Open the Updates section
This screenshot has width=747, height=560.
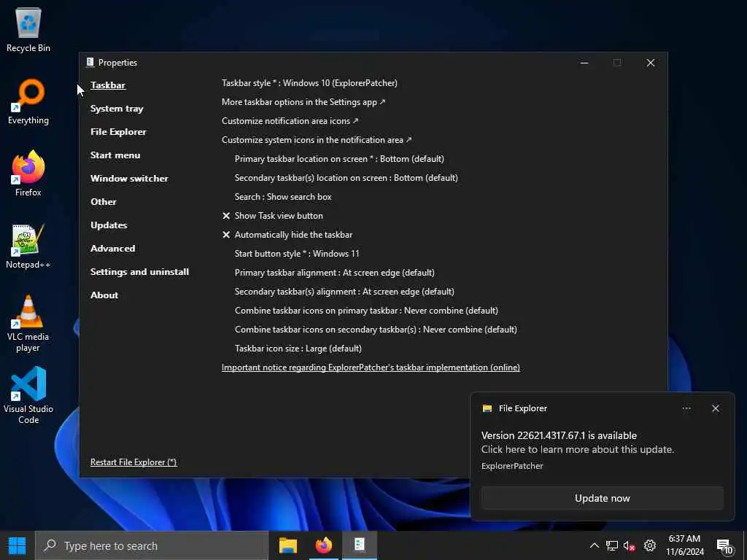click(x=109, y=225)
